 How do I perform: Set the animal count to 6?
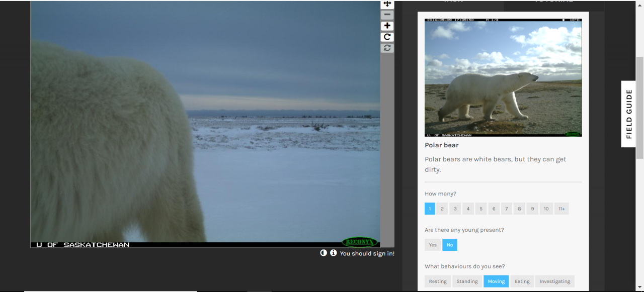494,209
